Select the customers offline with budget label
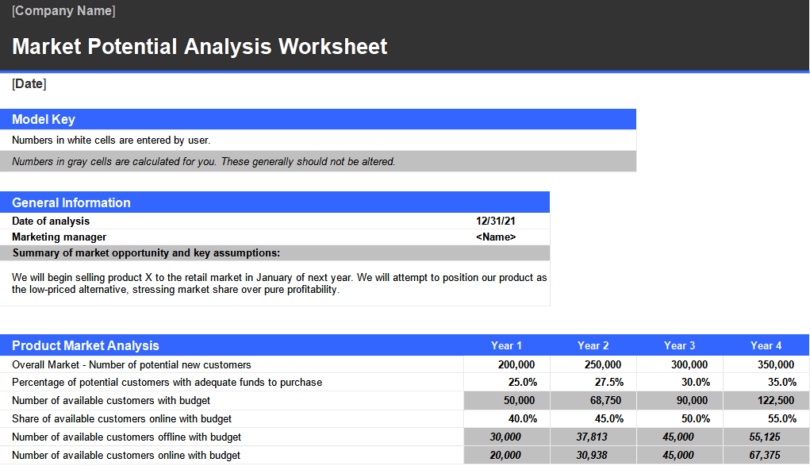810x466 pixels. pyautogui.click(x=127, y=437)
